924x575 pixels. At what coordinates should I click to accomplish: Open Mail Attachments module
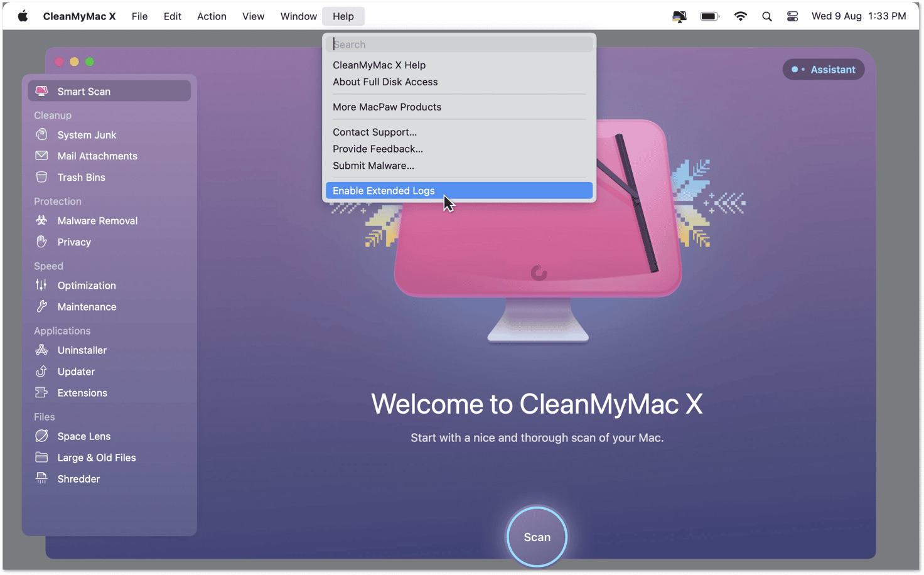coord(109,156)
